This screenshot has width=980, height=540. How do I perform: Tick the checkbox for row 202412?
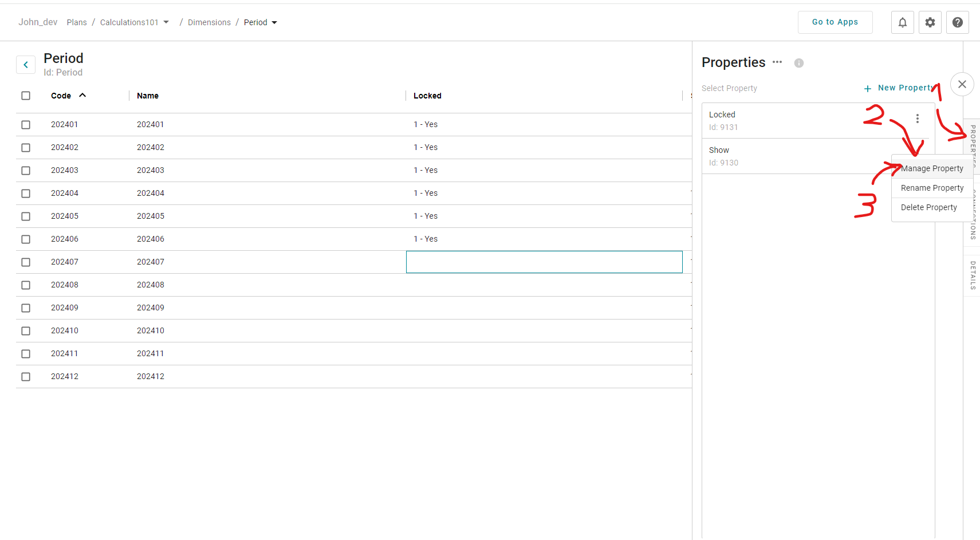tap(26, 376)
